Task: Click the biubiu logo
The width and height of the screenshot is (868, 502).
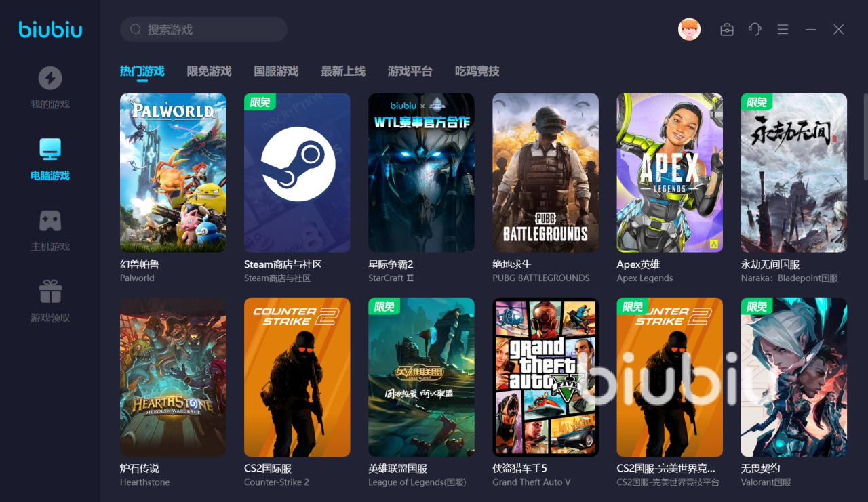Action: tap(50, 30)
